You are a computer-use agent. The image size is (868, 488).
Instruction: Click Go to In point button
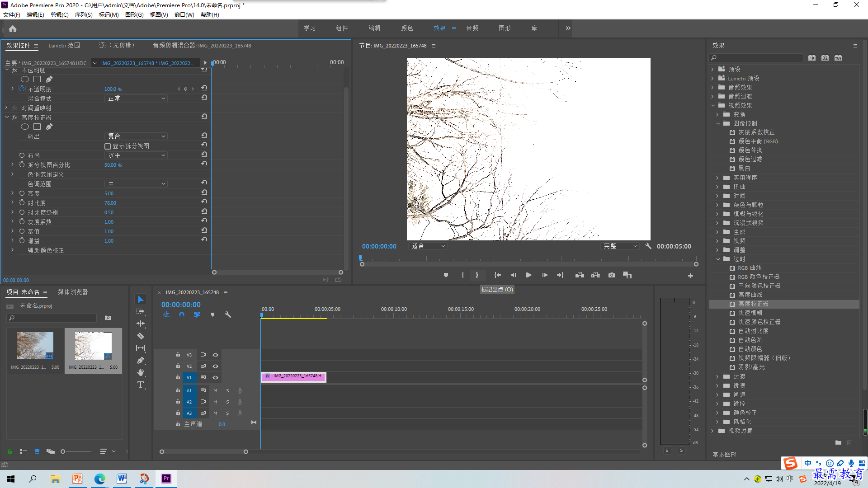coord(497,275)
